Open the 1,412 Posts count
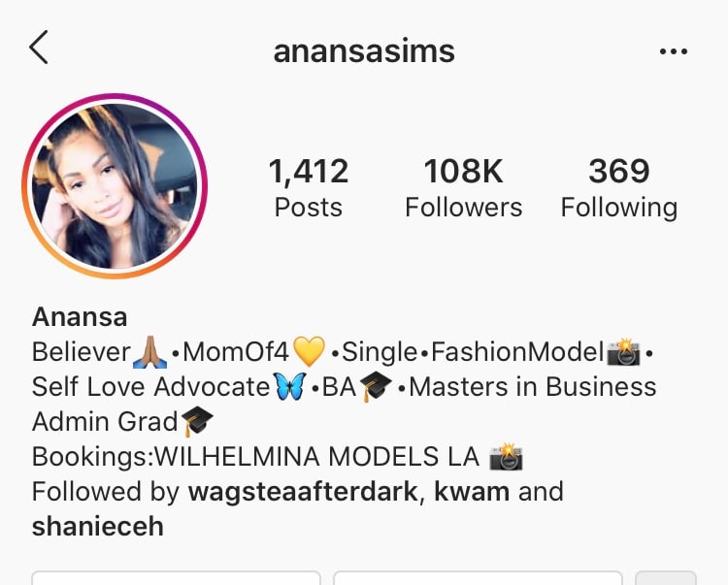728x585 pixels. click(x=309, y=187)
